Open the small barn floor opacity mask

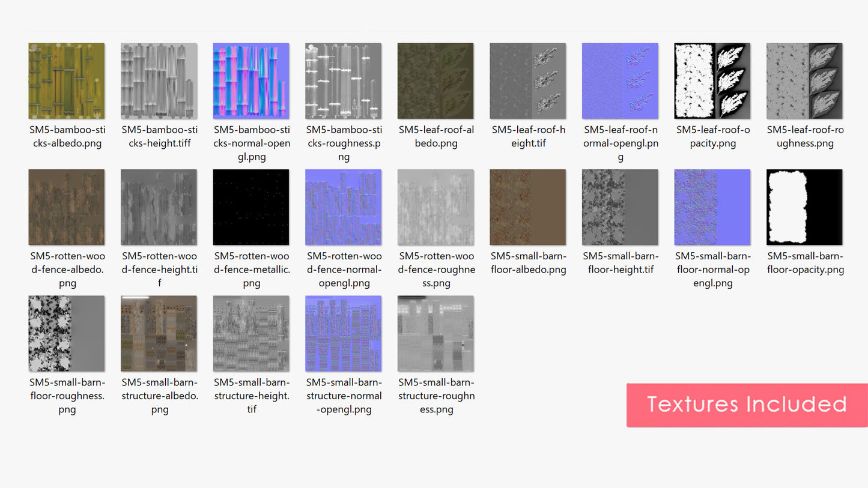pos(804,207)
